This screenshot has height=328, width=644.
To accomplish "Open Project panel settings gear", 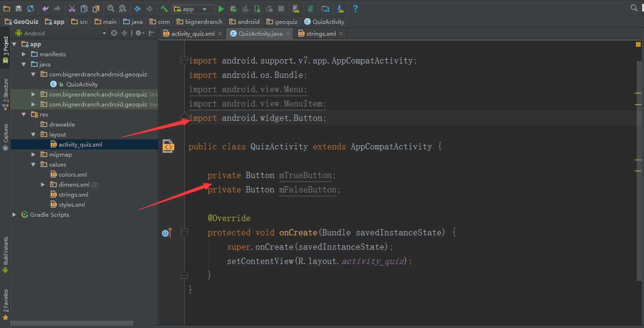I will pos(139,33).
